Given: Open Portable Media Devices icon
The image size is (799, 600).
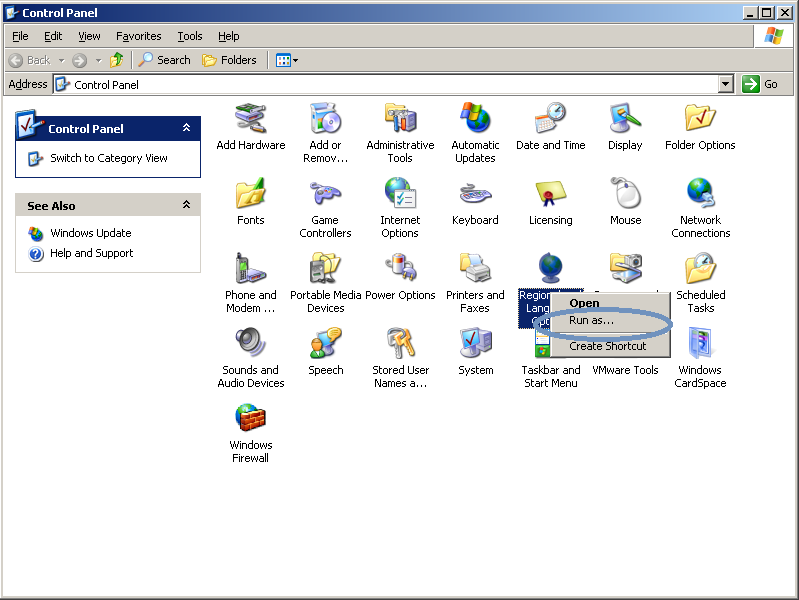Looking at the screenshot, I should (x=325, y=268).
